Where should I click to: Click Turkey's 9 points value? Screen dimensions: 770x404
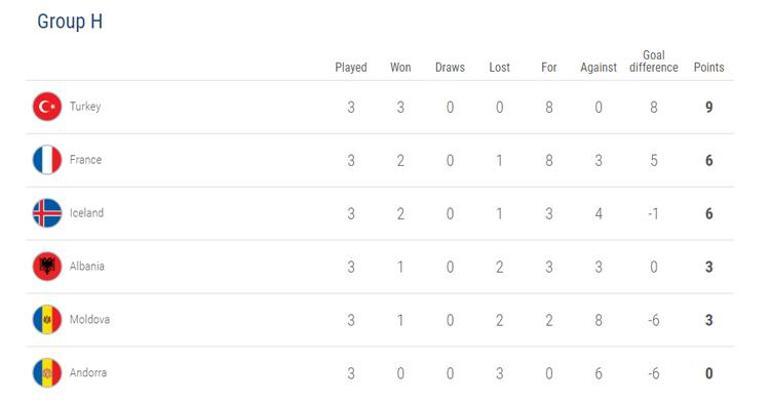click(709, 107)
